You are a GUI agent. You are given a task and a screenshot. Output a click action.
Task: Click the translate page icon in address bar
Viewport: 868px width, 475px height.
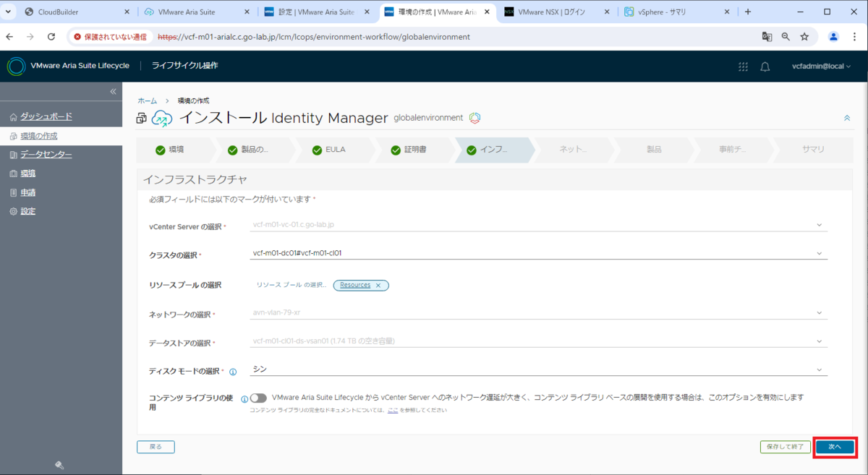(767, 36)
